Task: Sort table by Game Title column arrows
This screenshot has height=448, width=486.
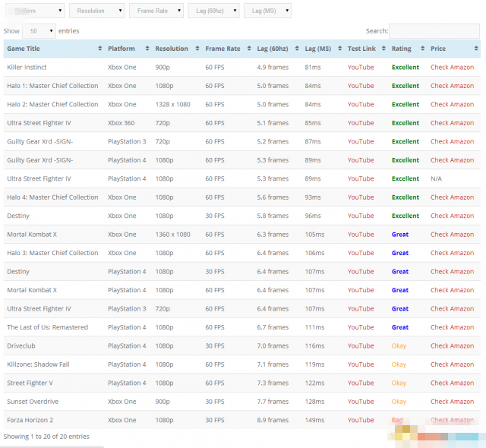Action: point(99,49)
